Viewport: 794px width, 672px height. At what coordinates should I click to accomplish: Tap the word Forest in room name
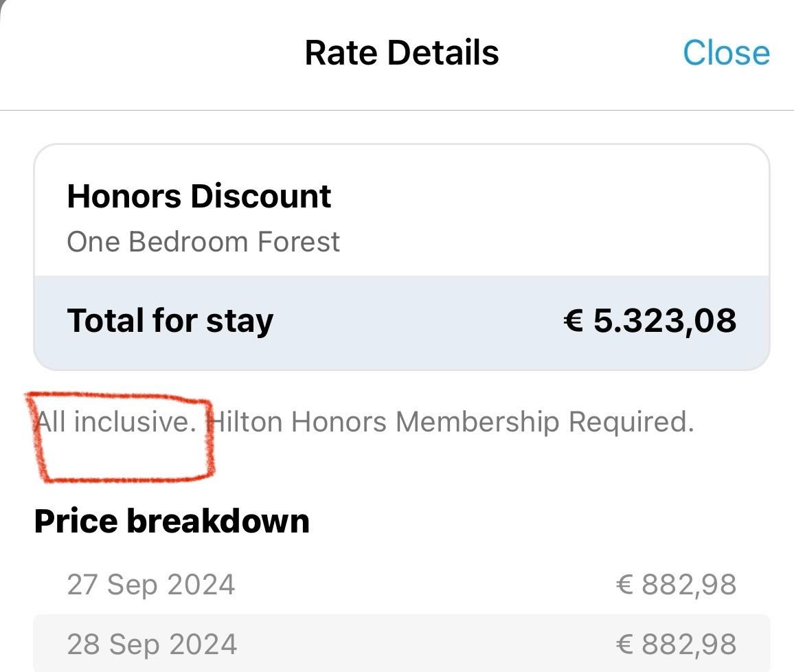(298, 242)
